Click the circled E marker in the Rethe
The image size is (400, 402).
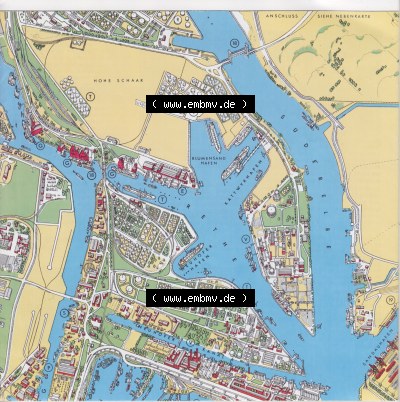(182, 191)
